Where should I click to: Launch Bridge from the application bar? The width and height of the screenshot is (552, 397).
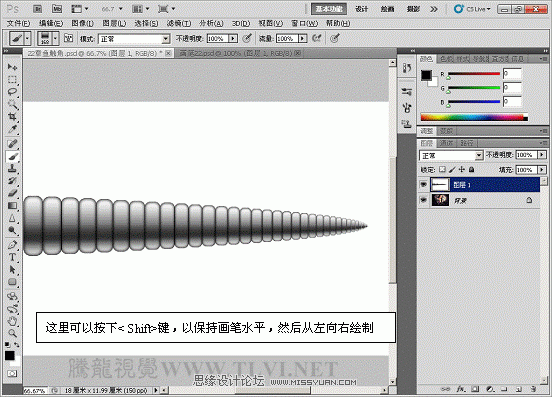point(38,9)
